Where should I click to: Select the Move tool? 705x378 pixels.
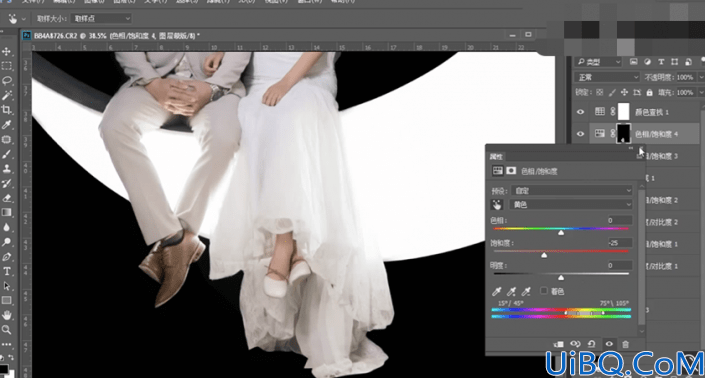tap(6, 51)
